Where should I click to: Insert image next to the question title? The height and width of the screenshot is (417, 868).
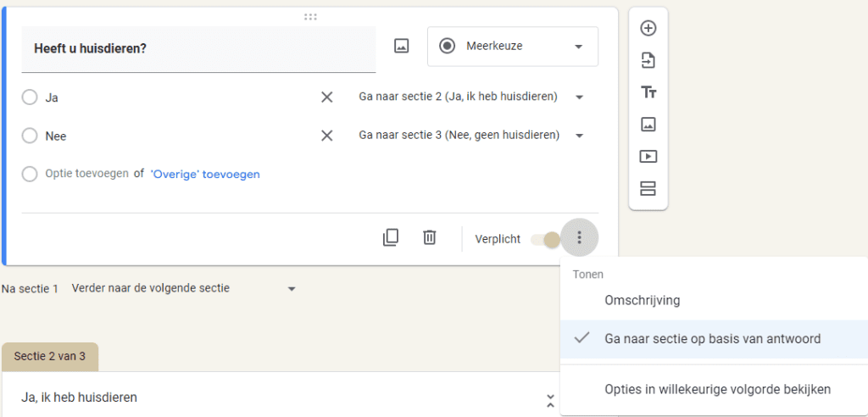coord(401,46)
